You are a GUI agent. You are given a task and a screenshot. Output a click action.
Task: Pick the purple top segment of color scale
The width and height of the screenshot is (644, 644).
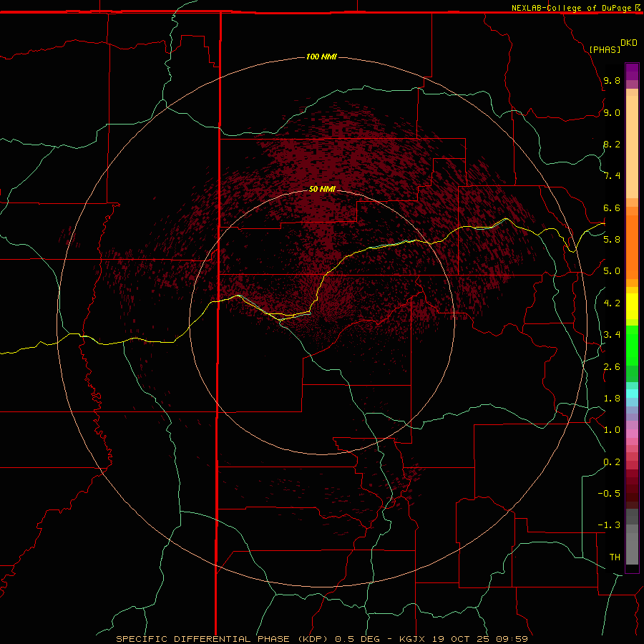click(632, 72)
